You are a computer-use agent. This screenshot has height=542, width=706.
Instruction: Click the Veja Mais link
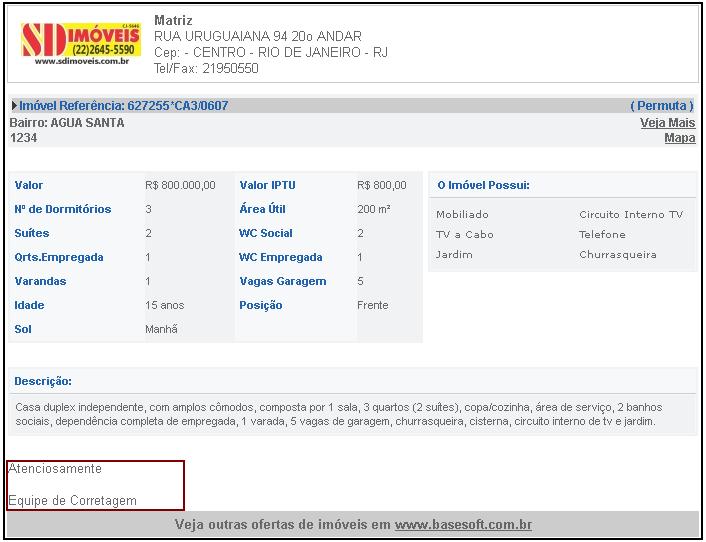(x=667, y=123)
